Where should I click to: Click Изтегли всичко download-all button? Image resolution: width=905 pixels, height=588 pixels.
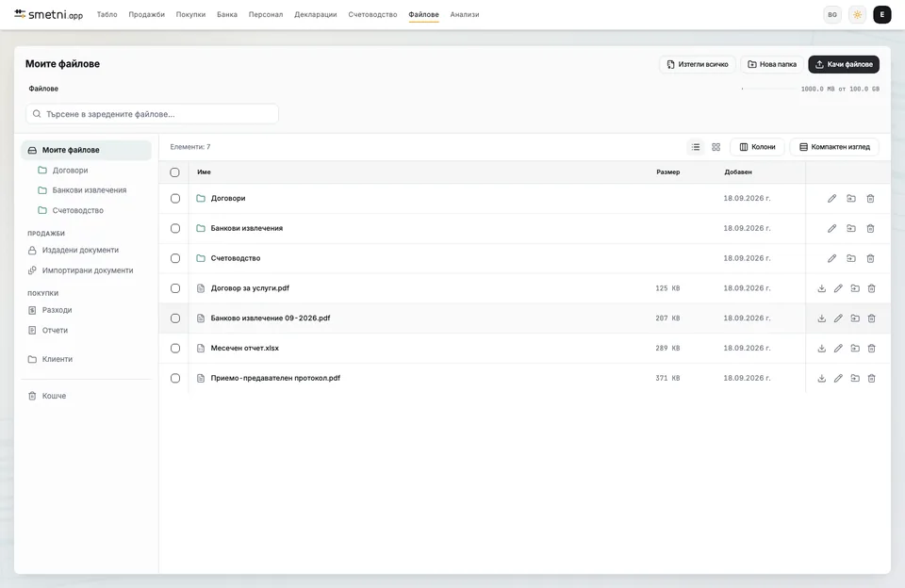698,64
